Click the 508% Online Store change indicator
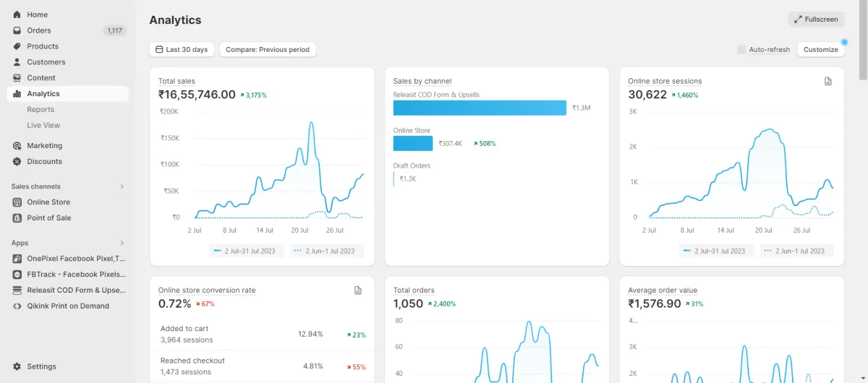Screen dimensions: 868x383 pyautogui.click(x=485, y=144)
